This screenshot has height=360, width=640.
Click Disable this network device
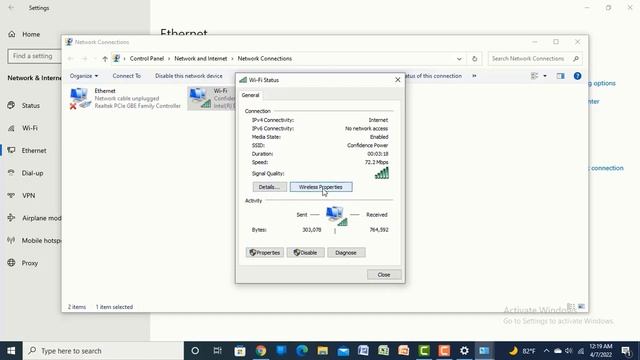pyautogui.click(x=189, y=76)
